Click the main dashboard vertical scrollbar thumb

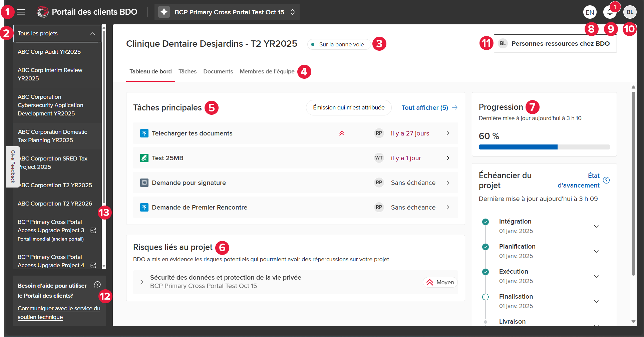tap(633, 184)
